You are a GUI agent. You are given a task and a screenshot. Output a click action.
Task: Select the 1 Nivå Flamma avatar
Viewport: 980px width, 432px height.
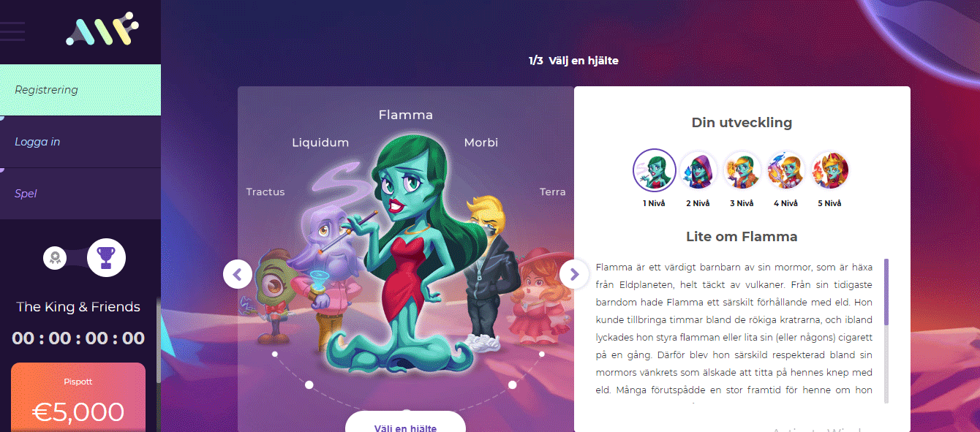coord(654,170)
